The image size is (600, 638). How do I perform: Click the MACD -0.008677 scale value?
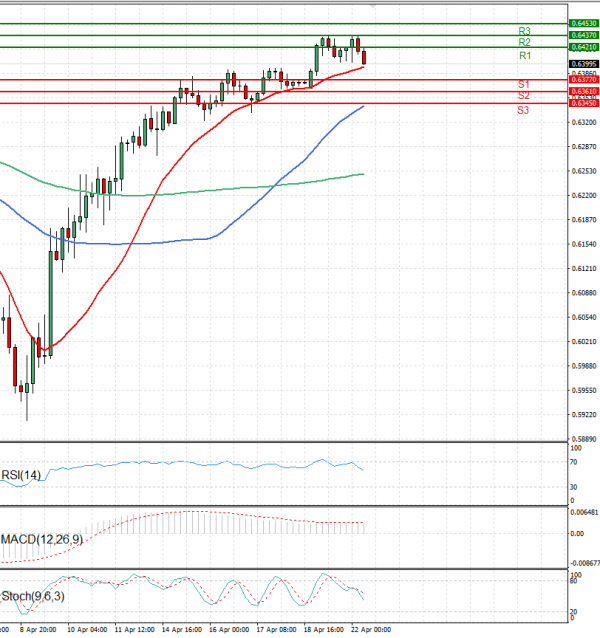pos(585,564)
